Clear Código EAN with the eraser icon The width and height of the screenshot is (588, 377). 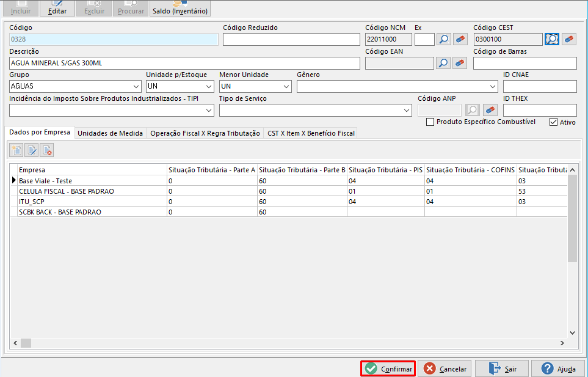(x=460, y=63)
